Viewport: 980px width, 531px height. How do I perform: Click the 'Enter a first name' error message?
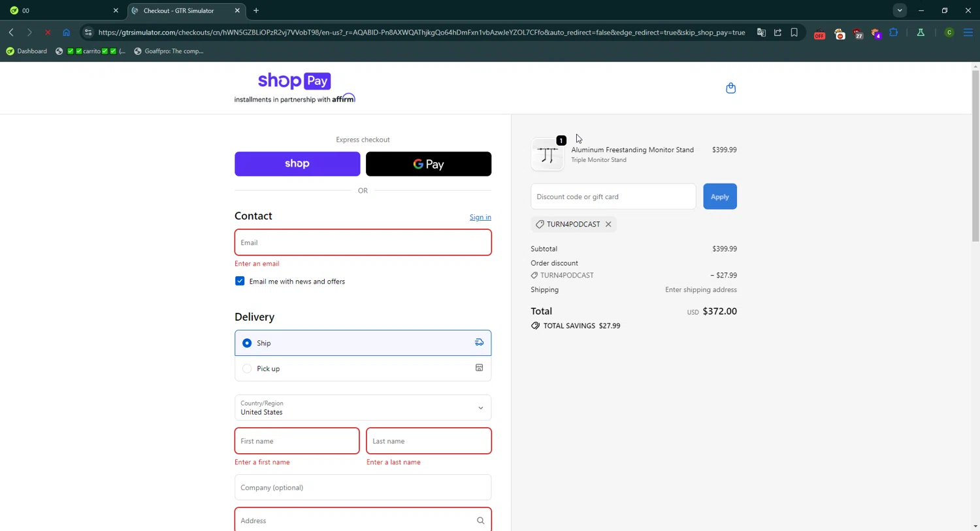pos(262,462)
